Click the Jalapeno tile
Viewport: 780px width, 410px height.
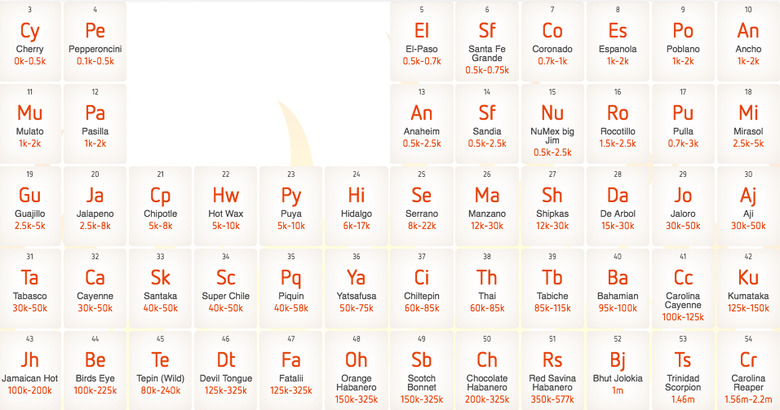(x=95, y=202)
